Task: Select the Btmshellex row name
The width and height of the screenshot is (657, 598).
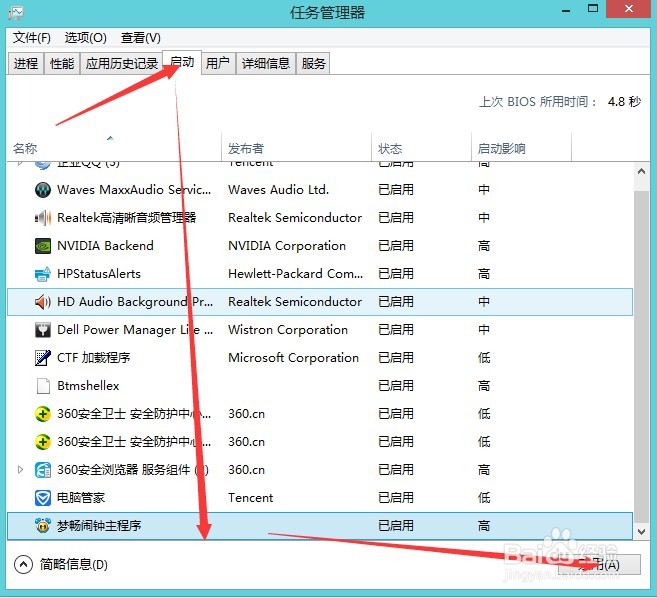Action: (x=88, y=386)
